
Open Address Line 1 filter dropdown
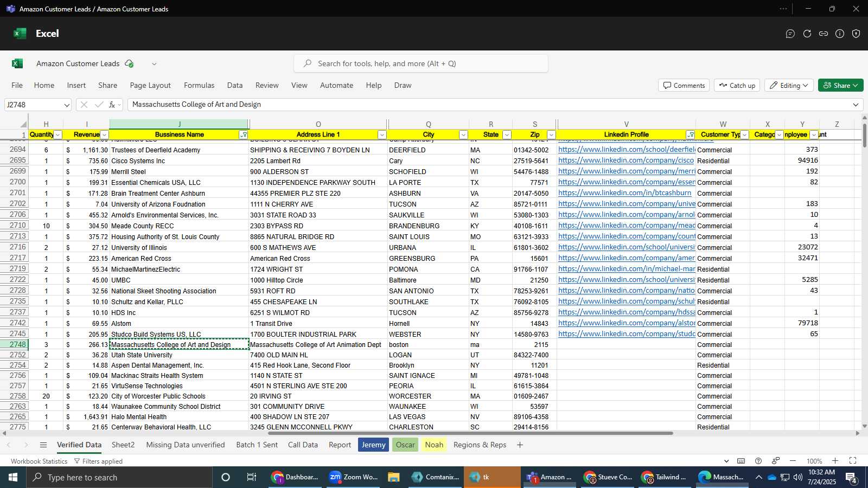[382, 134]
